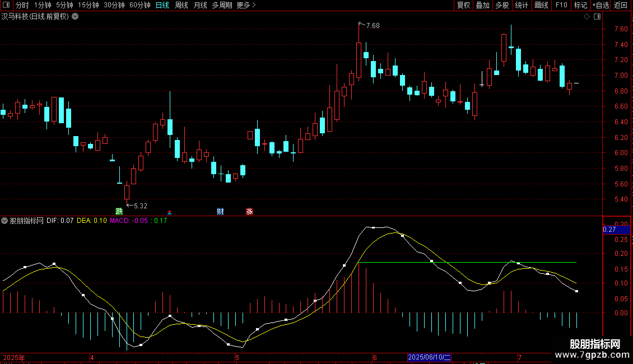Select the 5分钟 period tab

[64, 5]
